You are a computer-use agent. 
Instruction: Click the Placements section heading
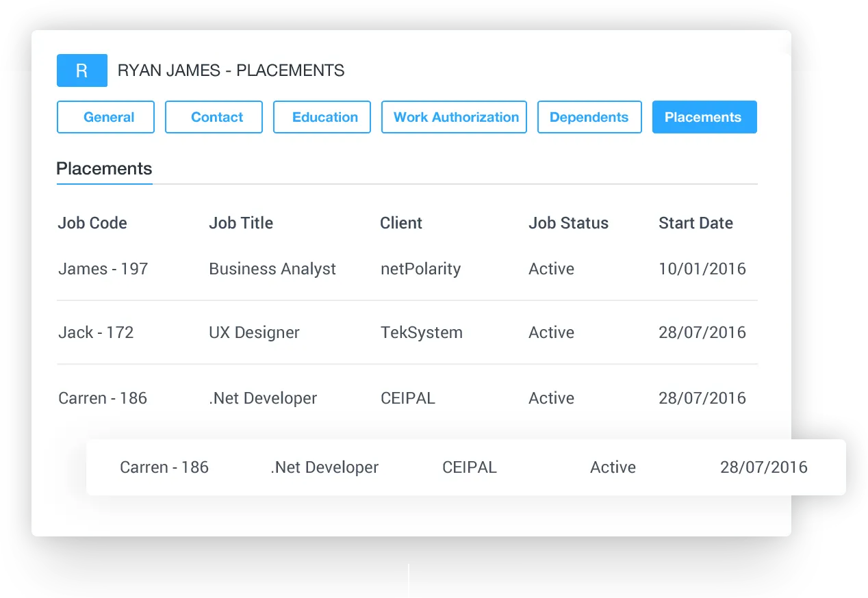coord(104,168)
